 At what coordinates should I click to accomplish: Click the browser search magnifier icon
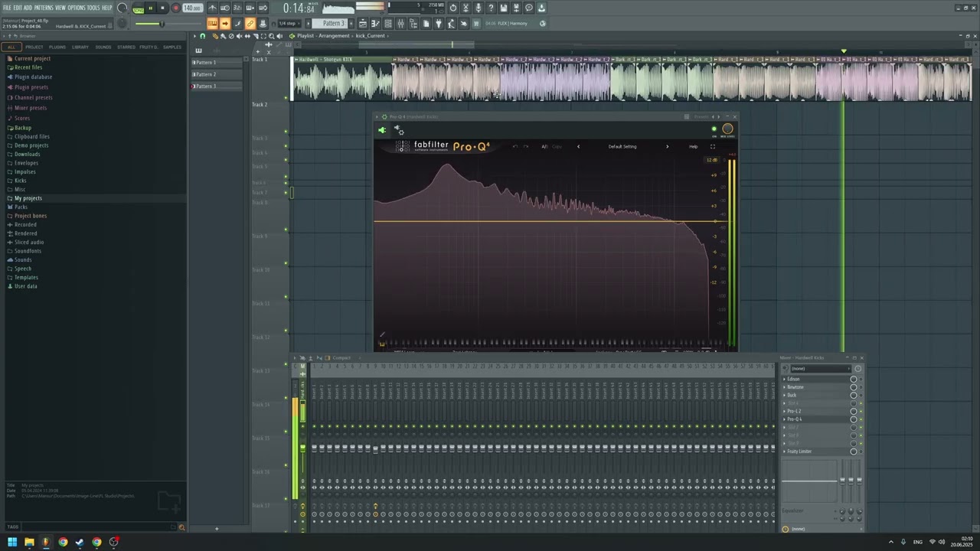click(x=181, y=527)
